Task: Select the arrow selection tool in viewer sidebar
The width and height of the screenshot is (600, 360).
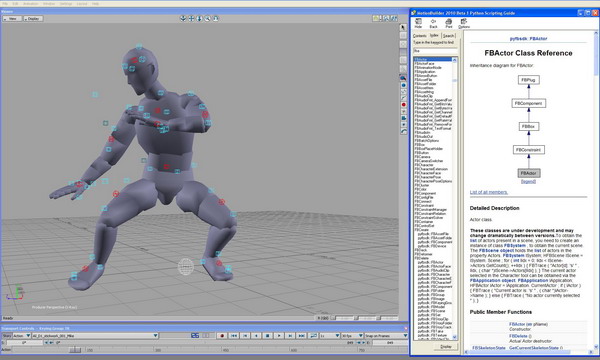Action: click(x=403, y=28)
